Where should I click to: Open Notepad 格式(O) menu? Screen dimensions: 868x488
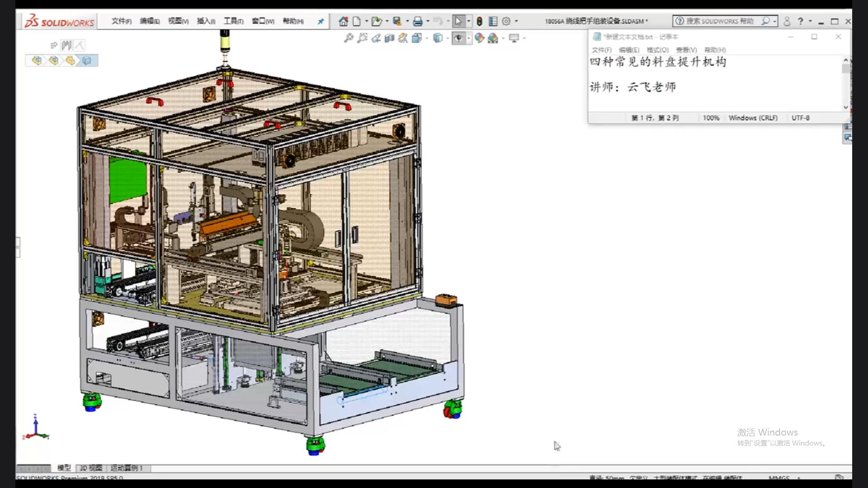click(657, 50)
